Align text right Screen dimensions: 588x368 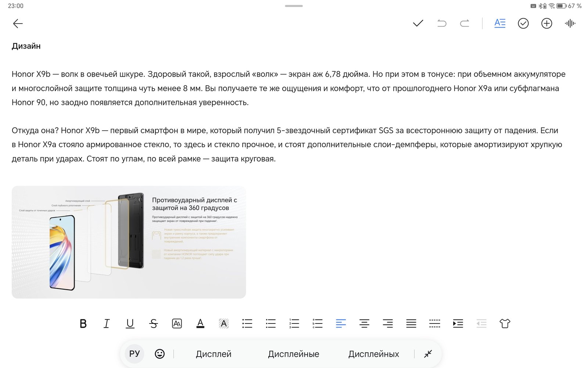click(x=388, y=323)
